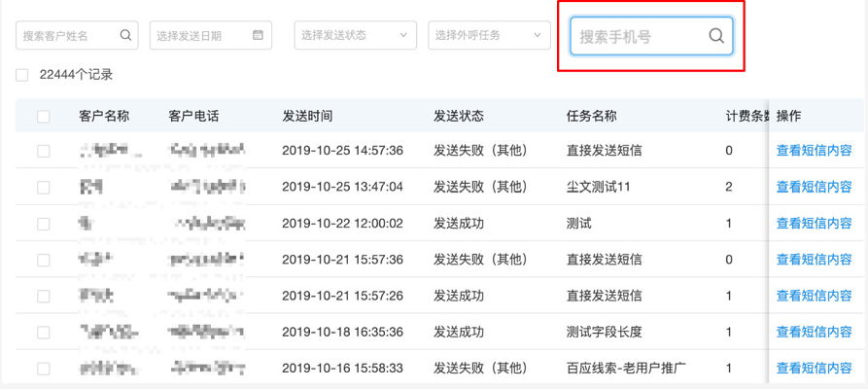Click the 任务名称 column header
The image size is (868, 389).
pyautogui.click(x=591, y=116)
